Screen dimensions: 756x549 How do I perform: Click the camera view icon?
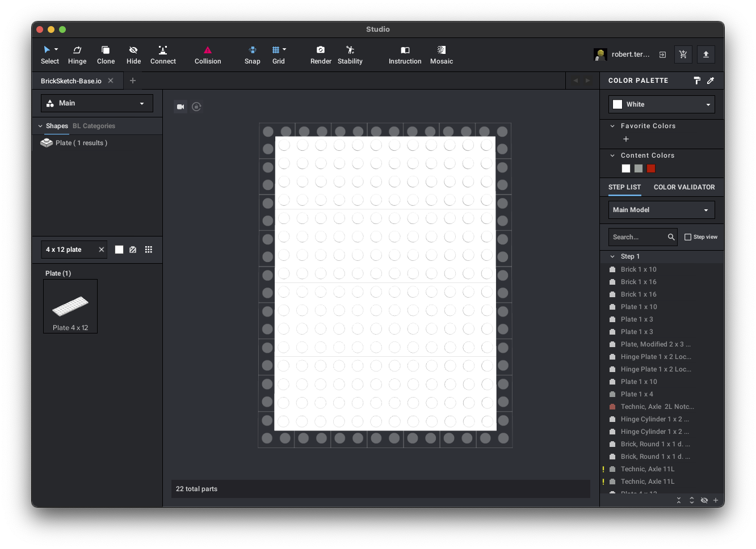point(180,107)
